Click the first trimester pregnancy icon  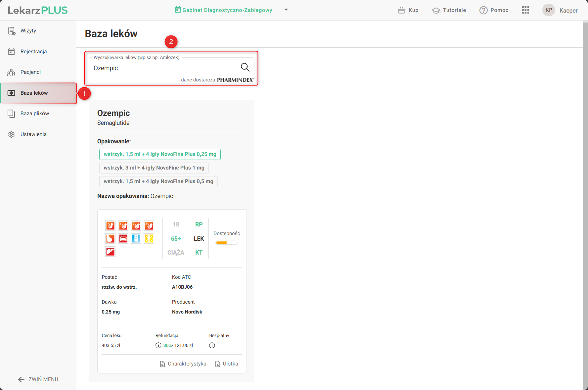coord(123,226)
